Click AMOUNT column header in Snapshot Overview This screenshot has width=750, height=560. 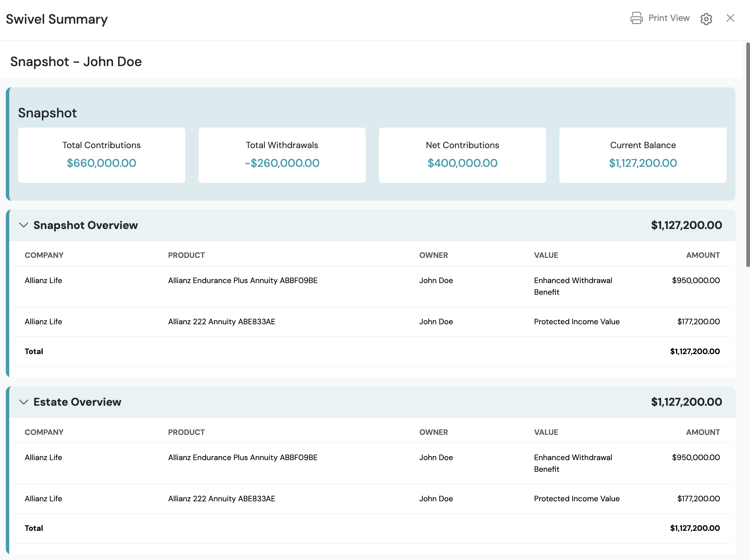point(703,255)
